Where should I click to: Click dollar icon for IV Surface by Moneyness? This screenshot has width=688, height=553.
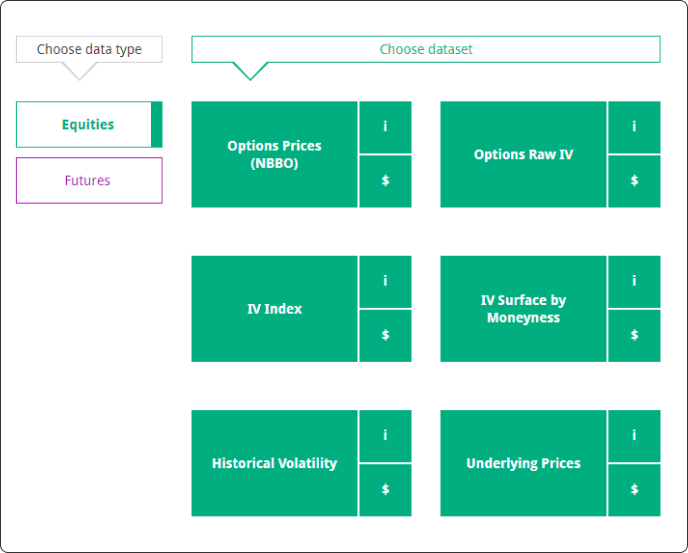[634, 335]
